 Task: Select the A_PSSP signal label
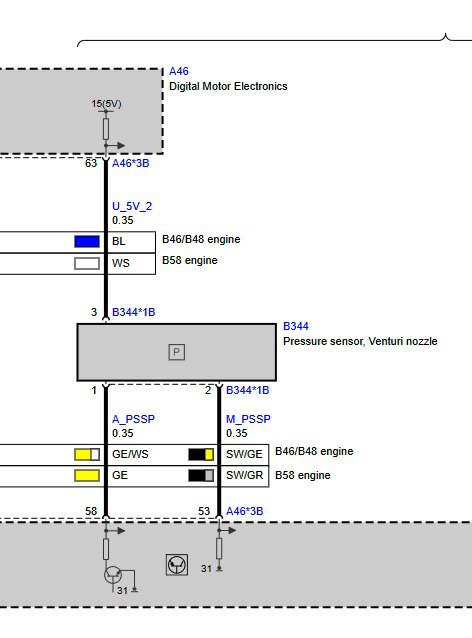(133, 419)
